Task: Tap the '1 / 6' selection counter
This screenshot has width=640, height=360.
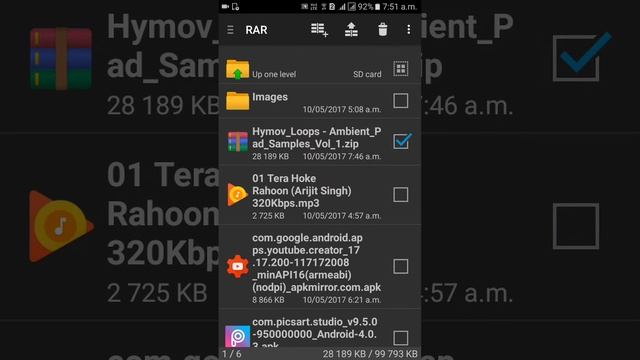Action: pyautogui.click(x=231, y=354)
